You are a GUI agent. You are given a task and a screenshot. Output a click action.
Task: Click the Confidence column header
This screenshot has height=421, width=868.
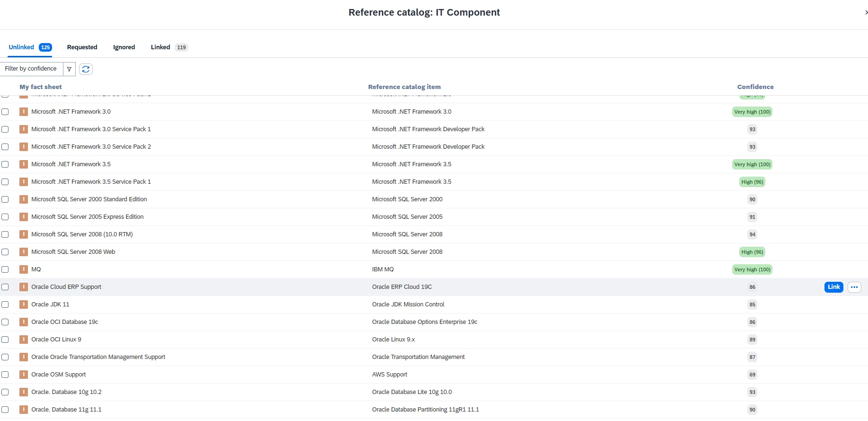(x=755, y=87)
